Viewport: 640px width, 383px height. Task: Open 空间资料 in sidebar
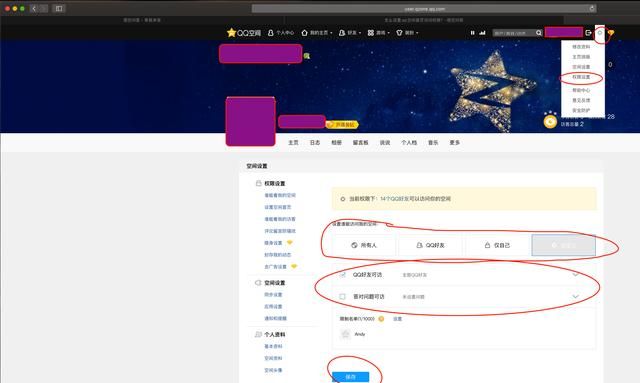click(273, 358)
